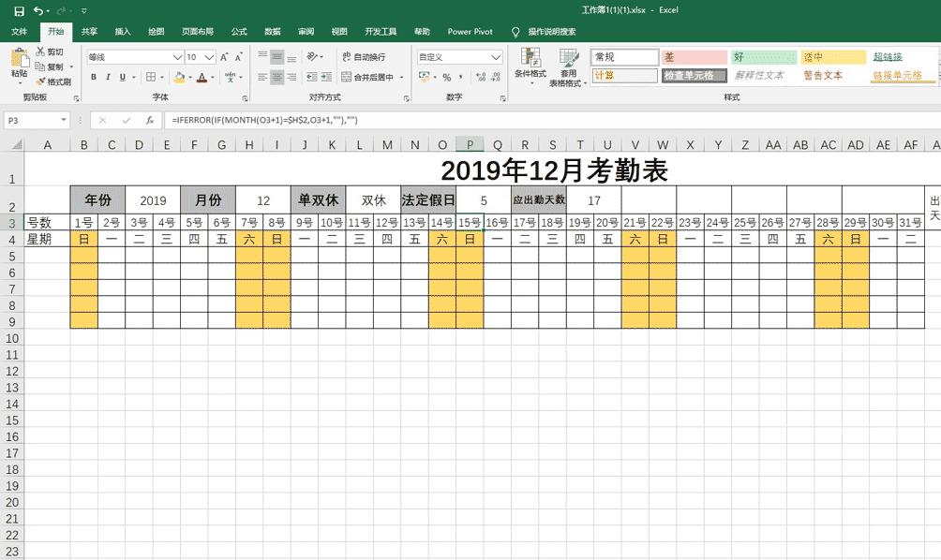Click the increase decimal icon
This screenshot has width=941, height=560.
pyautogui.click(x=481, y=77)
